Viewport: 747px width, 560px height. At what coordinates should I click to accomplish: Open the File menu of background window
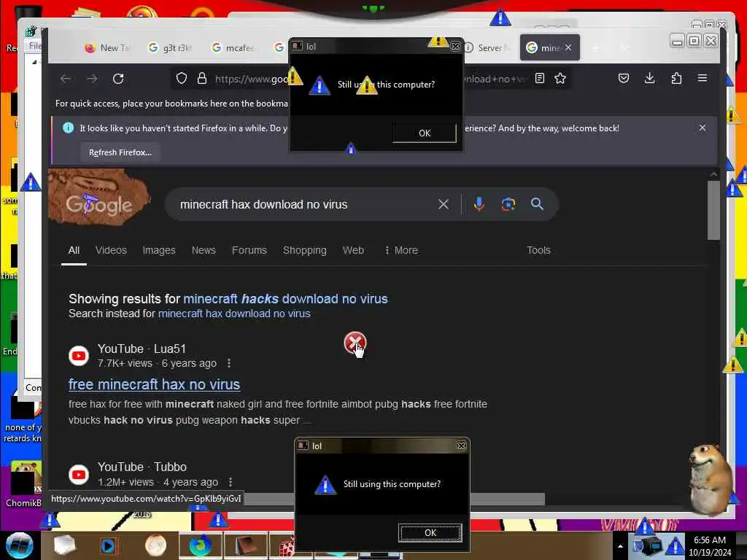click(34, 46)
